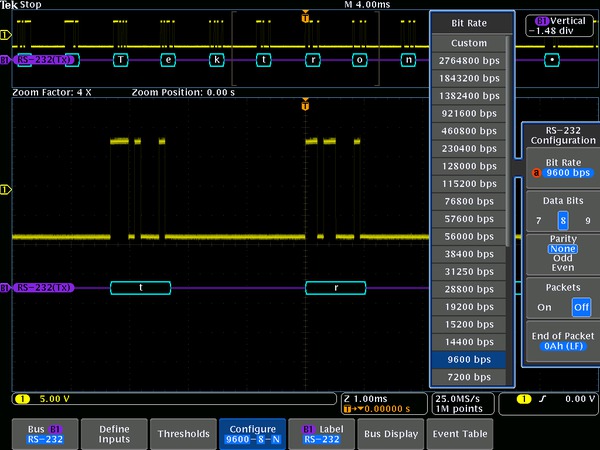
Task: Click the purple B1 RS-232(TX) bus tag in zoom window
Action: pyautogui.click(x=42, y=288)
